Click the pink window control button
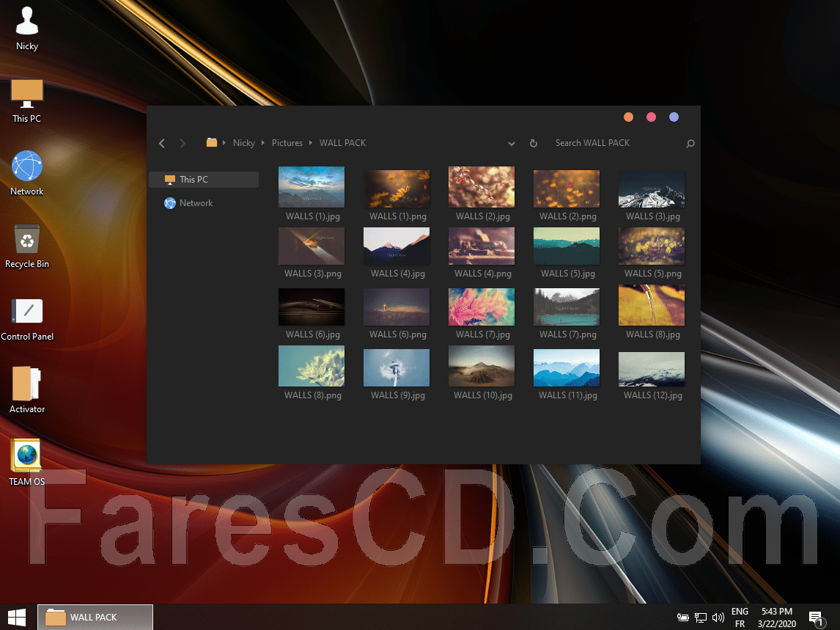Viewport: 840px width, 630px height. [x=651, y=117]
